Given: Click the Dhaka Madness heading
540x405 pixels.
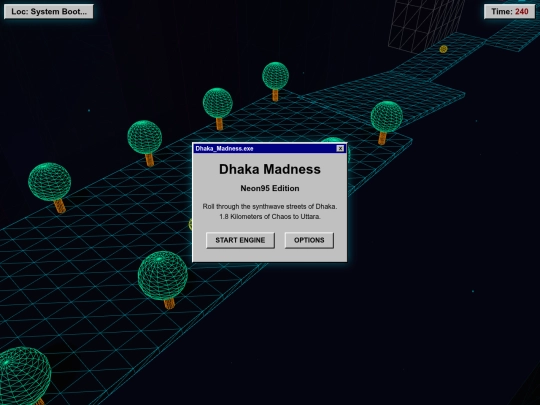Looking at the screenshot, I should 270,169.
